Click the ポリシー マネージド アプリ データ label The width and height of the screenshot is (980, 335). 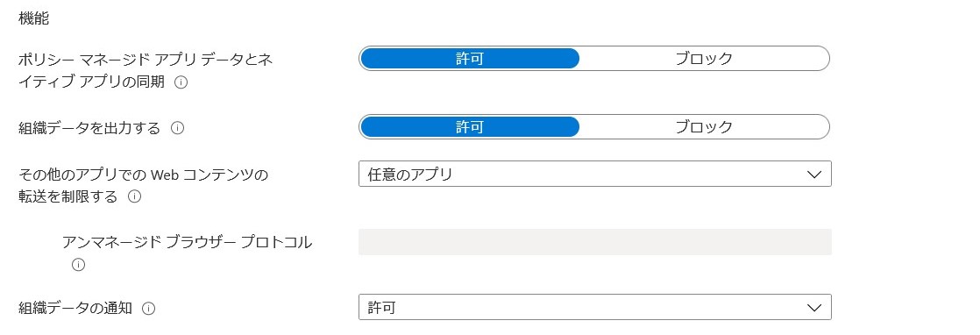(145, 60)
